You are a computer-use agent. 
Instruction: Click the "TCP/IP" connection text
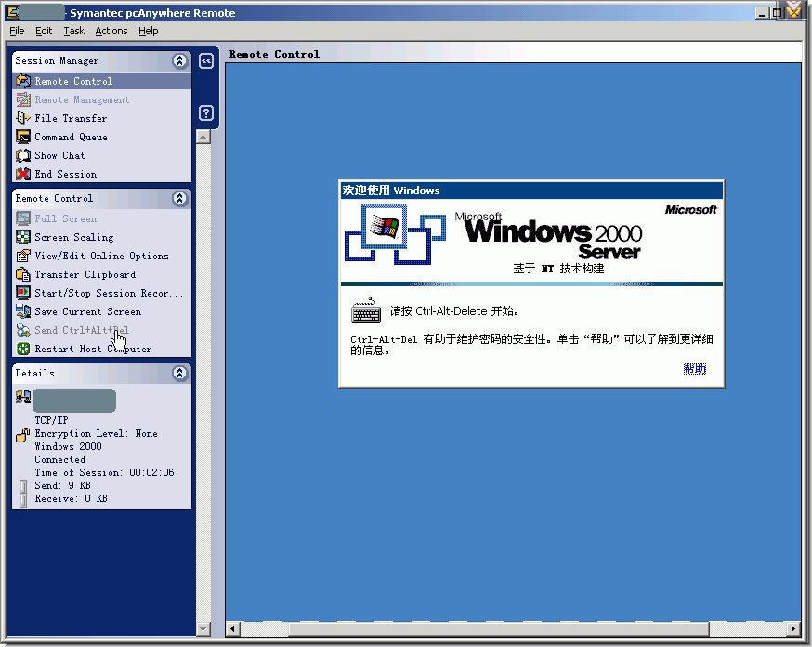point(51,420)
